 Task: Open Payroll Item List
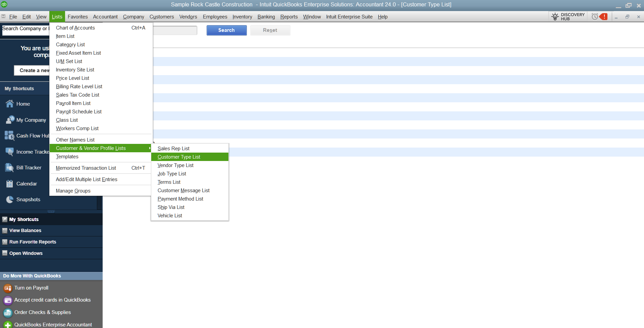(x=101, y=103)
